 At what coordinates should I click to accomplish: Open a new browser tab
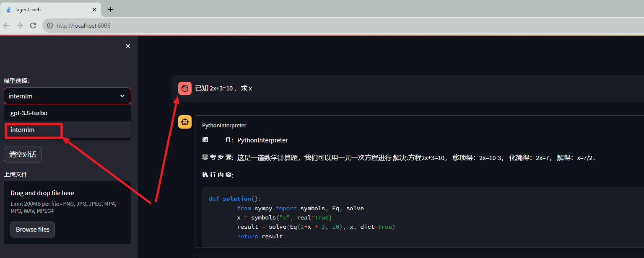(110, 10)
